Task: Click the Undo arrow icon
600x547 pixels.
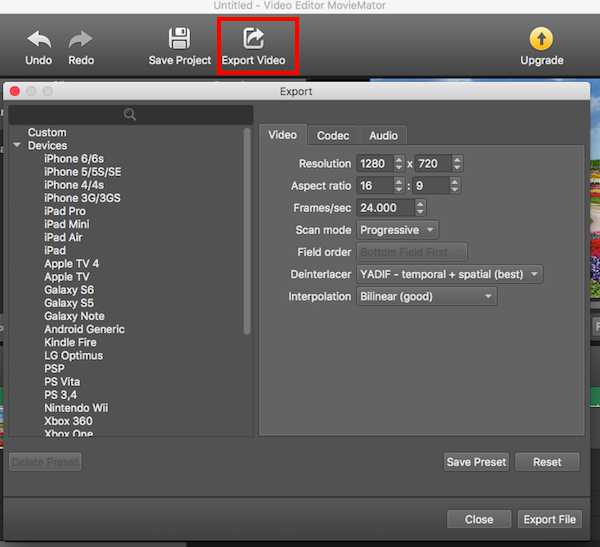Action: (39, 39)
